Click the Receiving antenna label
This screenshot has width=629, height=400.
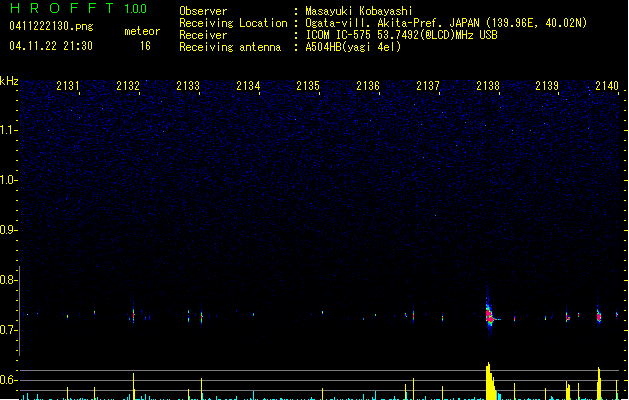tap(230, 47)
